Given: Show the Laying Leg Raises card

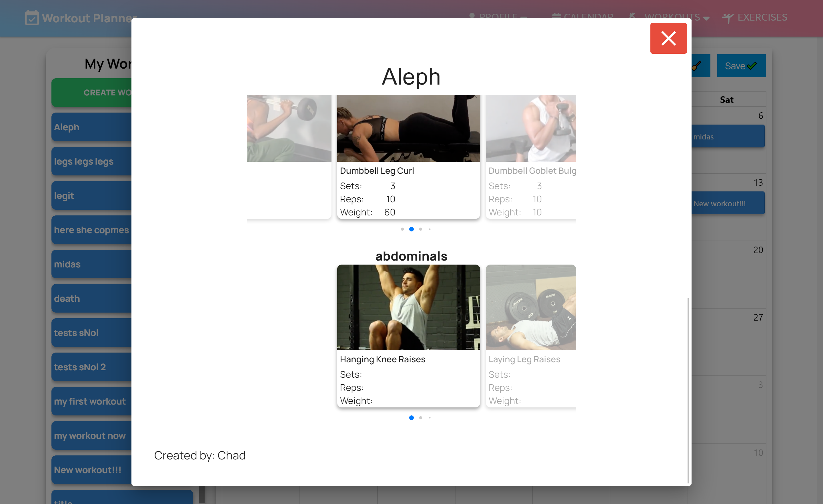Looking at the screenshot, I should (530, 336).
